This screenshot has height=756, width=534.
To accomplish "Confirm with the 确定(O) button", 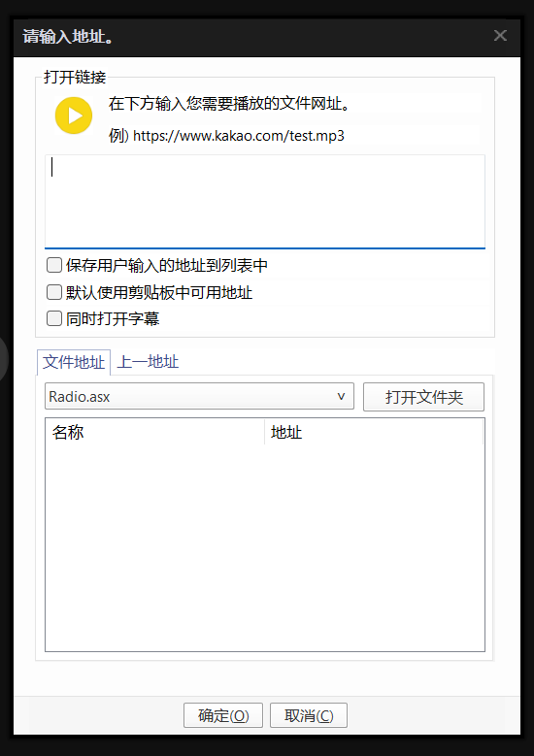I will pyautogui.click(x=223, y=715).
